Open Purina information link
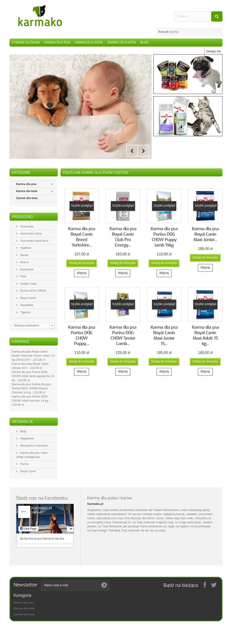The image size is (232, 644). [24, 464]
